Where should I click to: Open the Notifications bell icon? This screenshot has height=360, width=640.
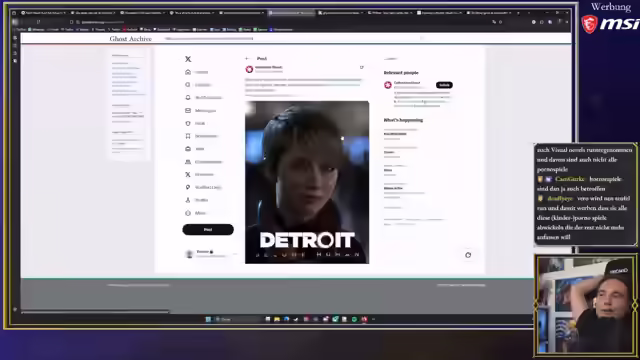pyautogui.click(x=188, y=98)
